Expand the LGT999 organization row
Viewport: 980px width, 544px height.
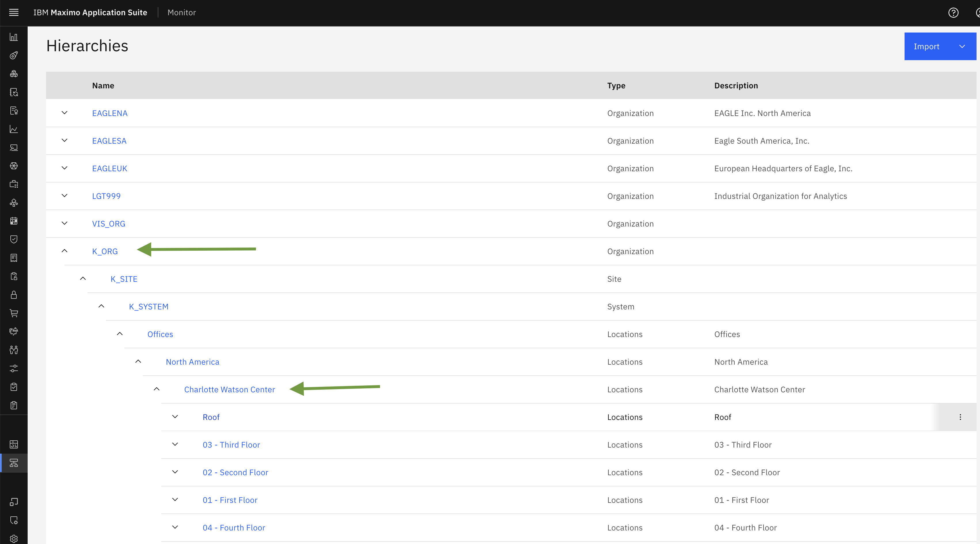point(64,195)
